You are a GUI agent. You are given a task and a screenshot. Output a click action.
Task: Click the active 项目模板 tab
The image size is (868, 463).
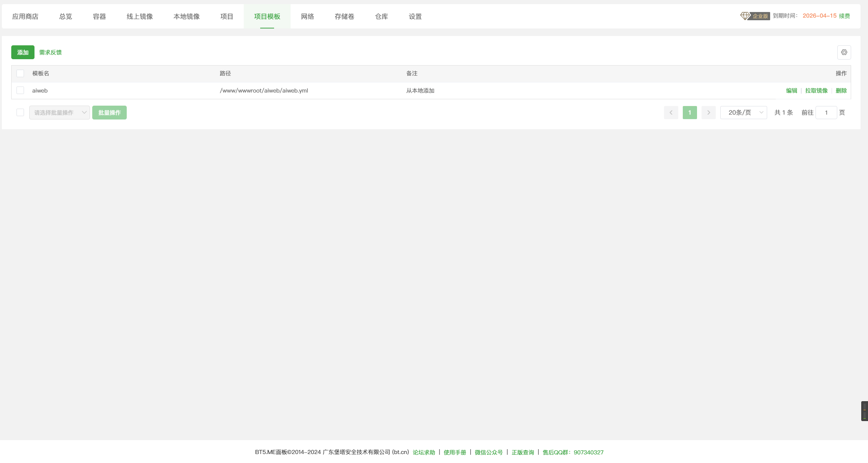click(267, 16)
